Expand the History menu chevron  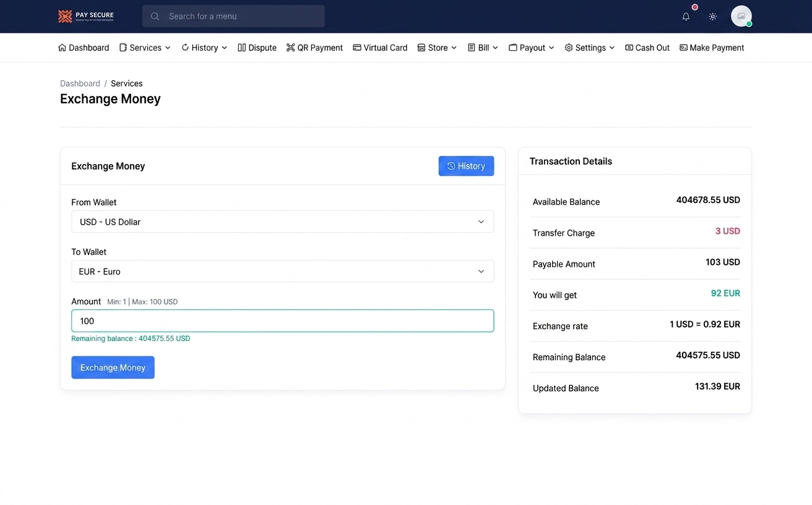(x=224, y=48)
